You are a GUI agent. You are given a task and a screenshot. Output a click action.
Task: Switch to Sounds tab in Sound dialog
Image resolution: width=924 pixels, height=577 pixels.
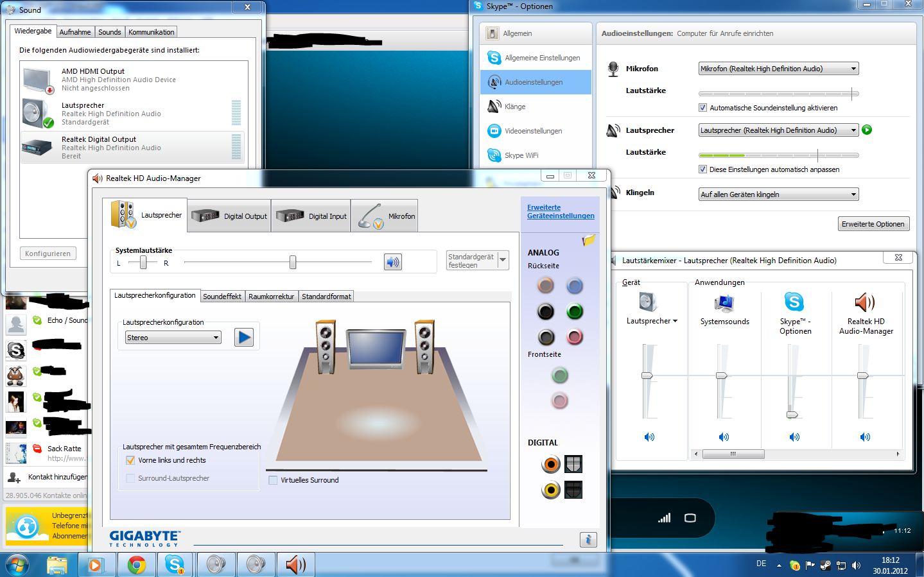(x=110, y=32)
